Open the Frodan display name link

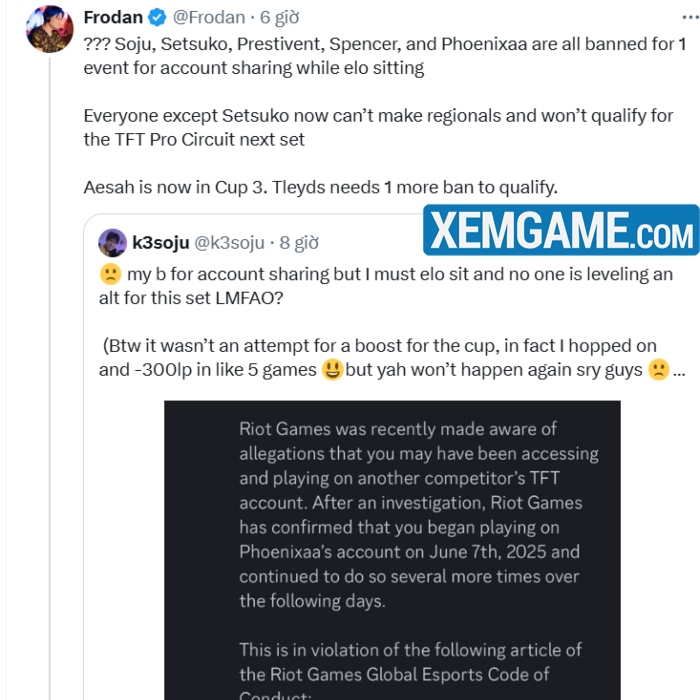pos(113,17)
